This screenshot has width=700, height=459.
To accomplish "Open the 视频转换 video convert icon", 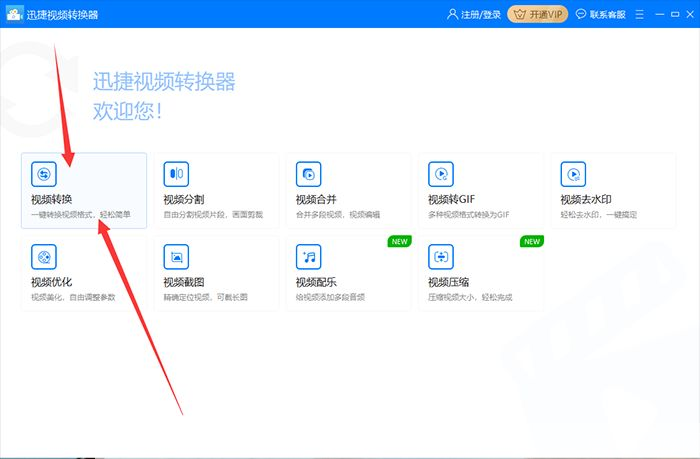I will click(44, 174).
